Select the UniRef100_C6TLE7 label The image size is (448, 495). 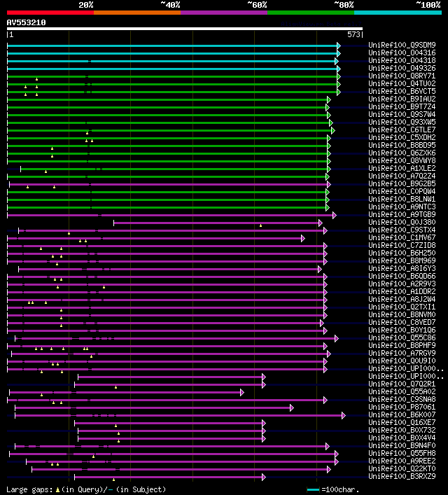tap(402, 130)
